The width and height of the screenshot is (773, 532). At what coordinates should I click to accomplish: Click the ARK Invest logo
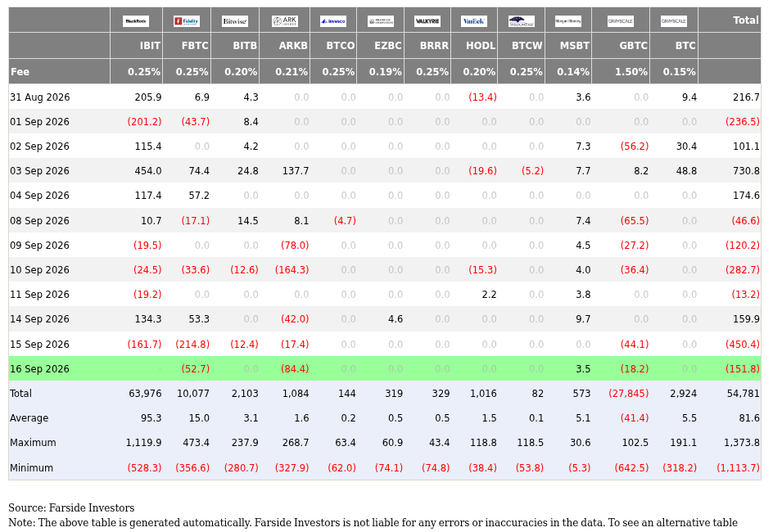point(284,21)
